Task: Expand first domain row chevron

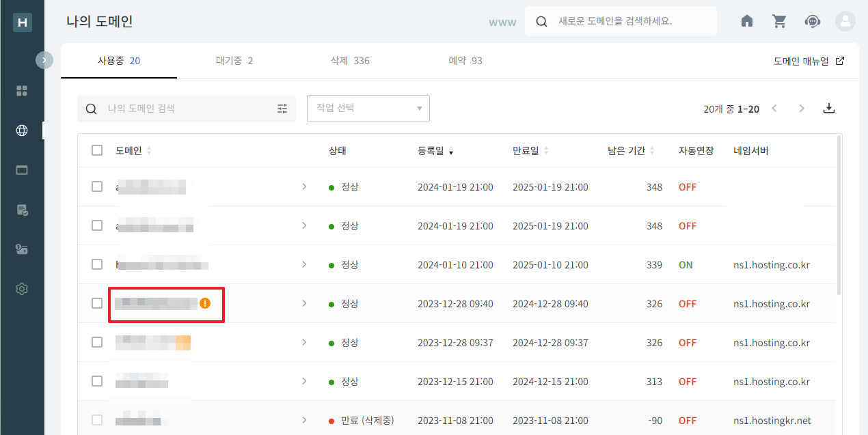Action: pos(304,186)
